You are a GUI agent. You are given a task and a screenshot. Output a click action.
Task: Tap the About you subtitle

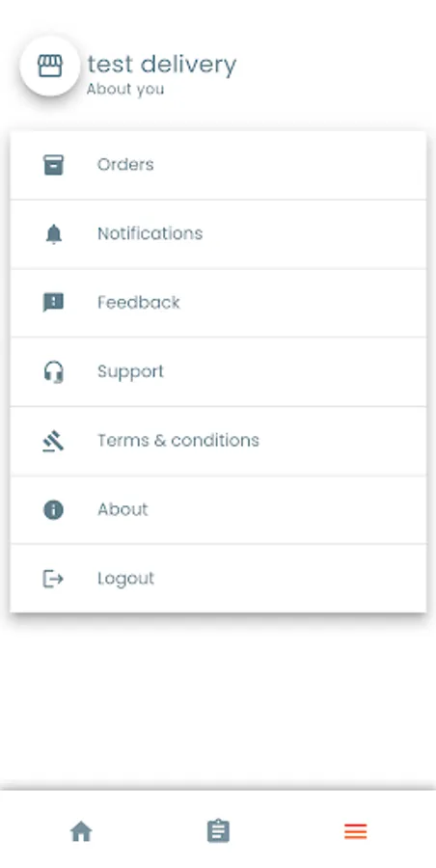125,89
